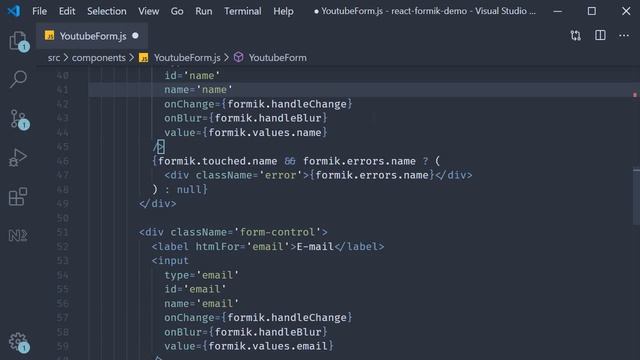Click the vertical editor scrollbar thumb
The height and width of the screenshot is (360, 640).
tap(636, 196)
